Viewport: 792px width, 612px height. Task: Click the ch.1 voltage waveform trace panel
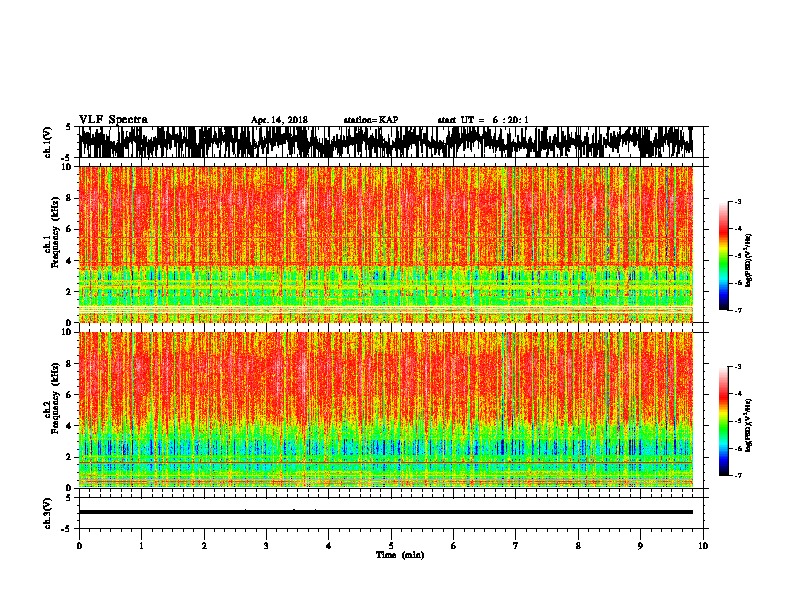click(385, 142)
